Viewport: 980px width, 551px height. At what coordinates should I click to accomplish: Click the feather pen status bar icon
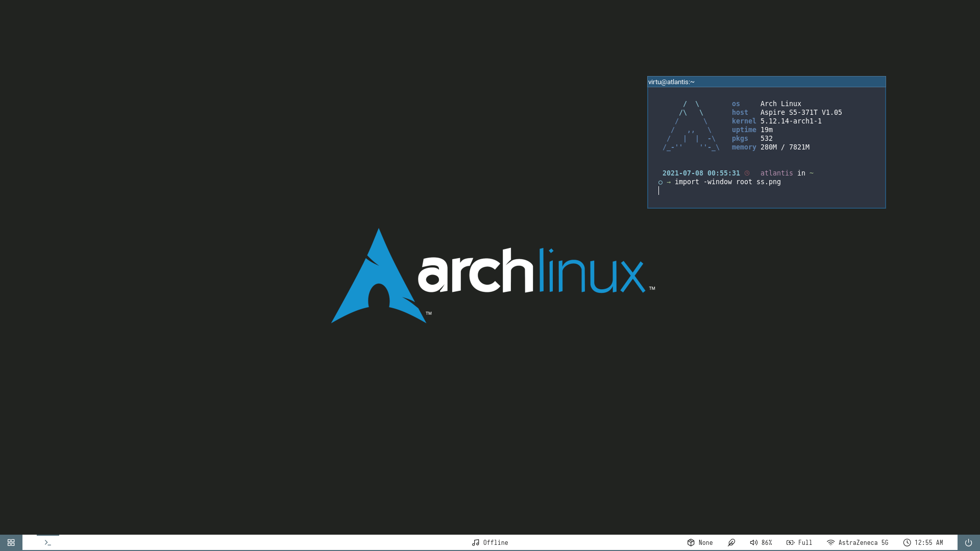(732, 542)
